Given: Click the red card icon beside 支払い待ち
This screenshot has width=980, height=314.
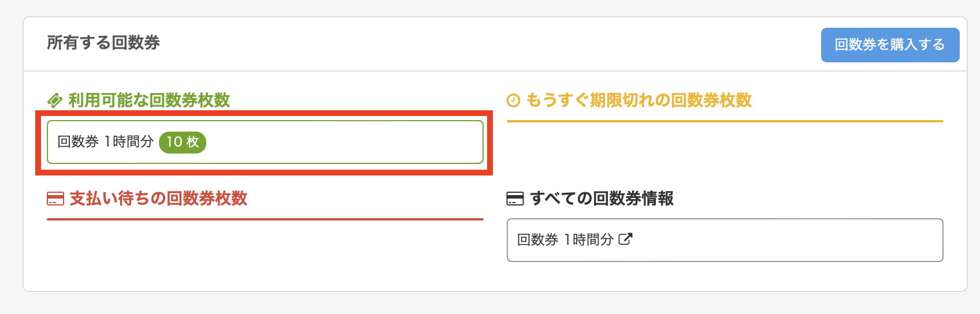Looking at the screenshot, I should 55,199.
